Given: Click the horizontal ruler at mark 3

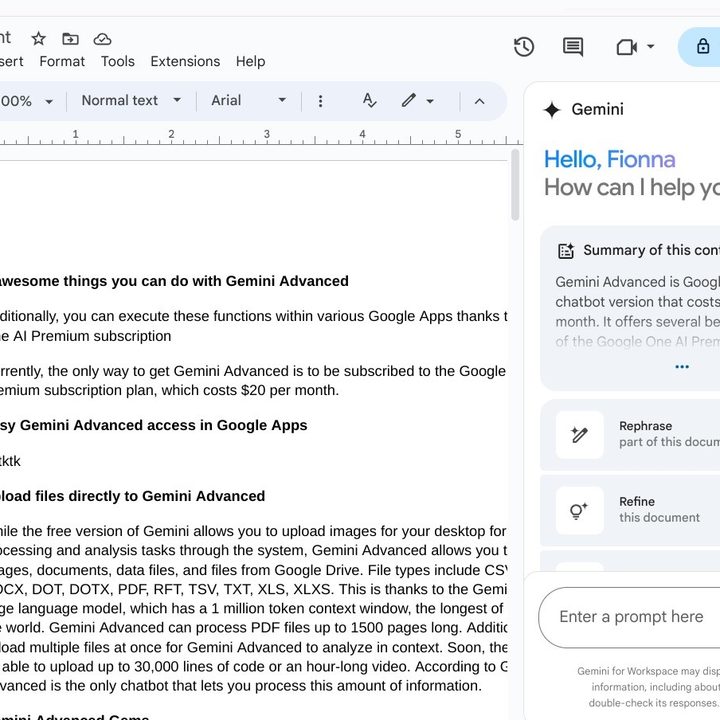Looking at the screenshot, I should [x=266, y=134].
